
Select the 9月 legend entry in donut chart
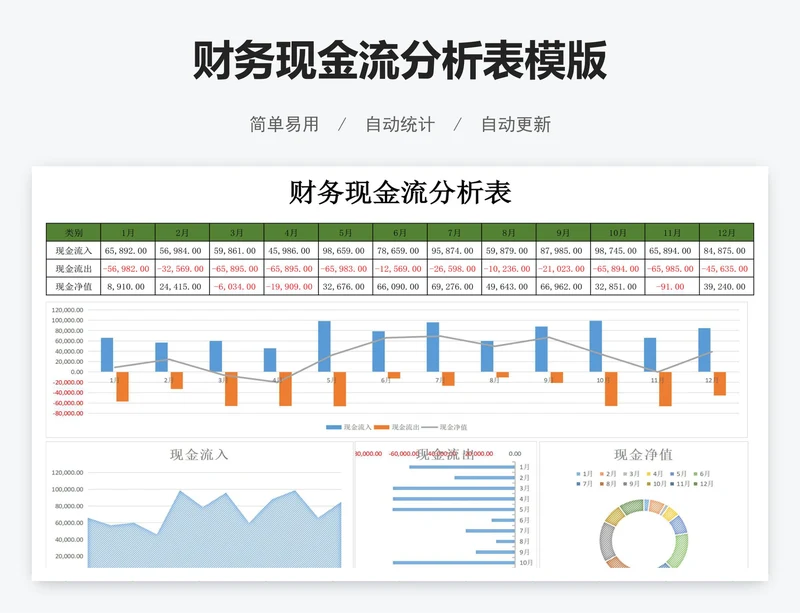point(631,483)
